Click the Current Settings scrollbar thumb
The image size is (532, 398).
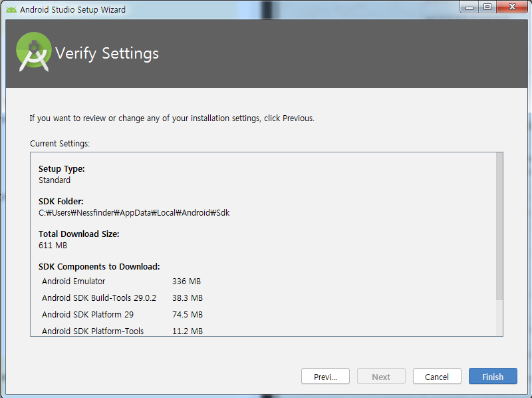[x=499, y=226]
